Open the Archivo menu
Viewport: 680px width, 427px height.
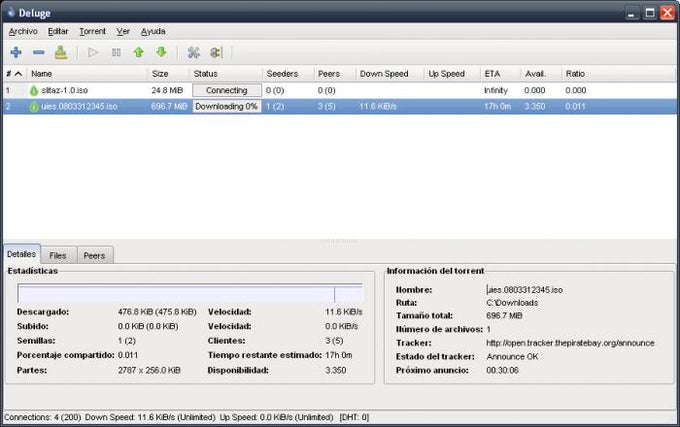23,31
